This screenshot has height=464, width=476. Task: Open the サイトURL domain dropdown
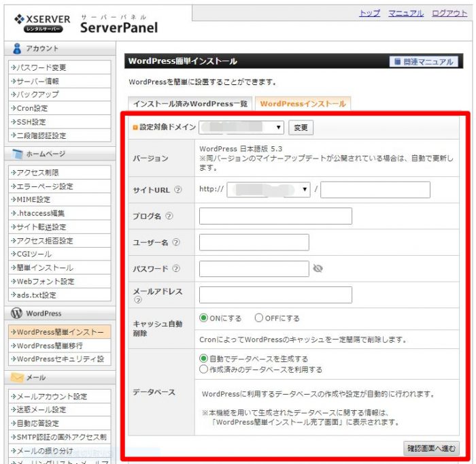tap(269, 190)
